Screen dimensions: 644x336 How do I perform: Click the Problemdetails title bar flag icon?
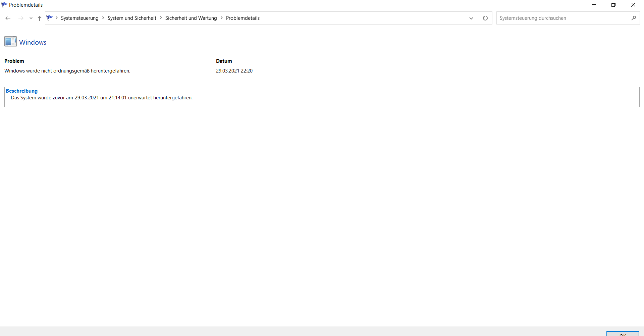click(4, 5)
